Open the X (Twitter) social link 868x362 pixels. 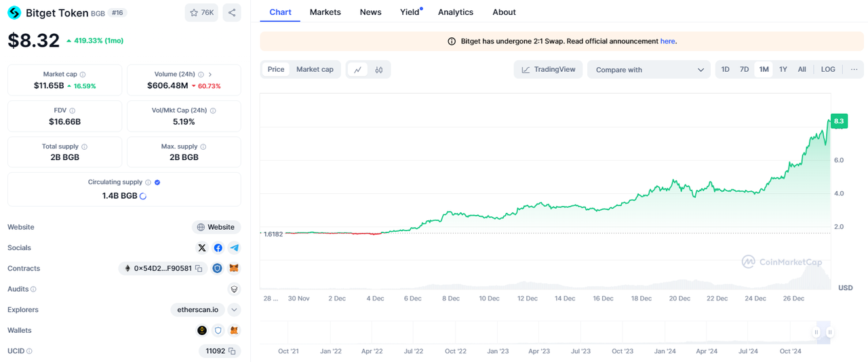point(202,248)
